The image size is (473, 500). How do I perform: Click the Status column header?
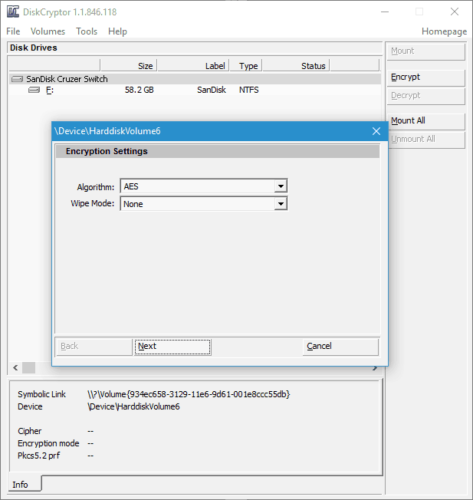(296, 66)
